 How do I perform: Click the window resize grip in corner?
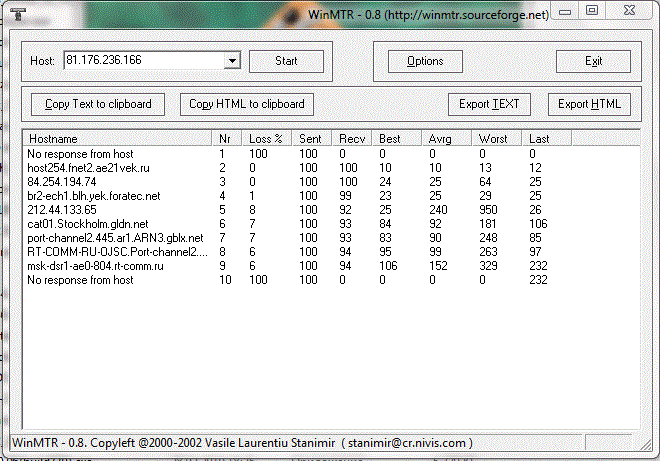point(646,445)
